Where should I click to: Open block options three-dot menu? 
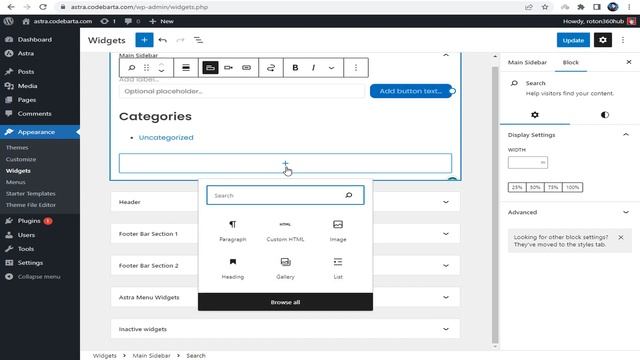click(x=356, y=68)
